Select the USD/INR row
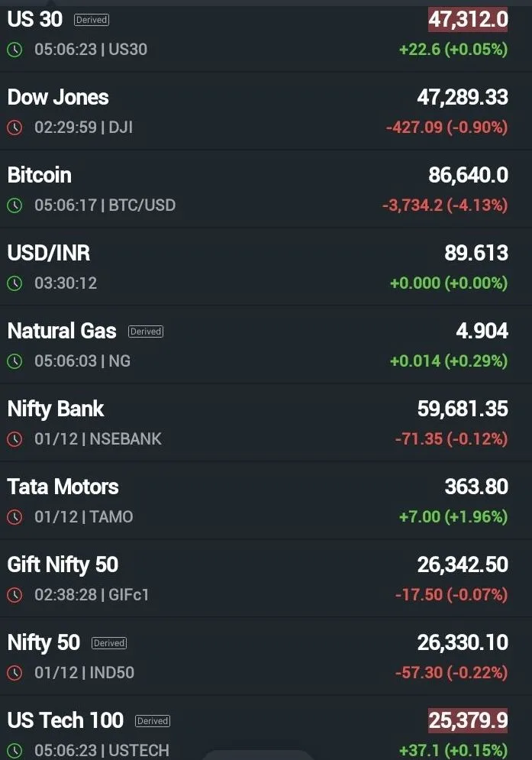The image size is (532, 760). click(x=48, y=253)
